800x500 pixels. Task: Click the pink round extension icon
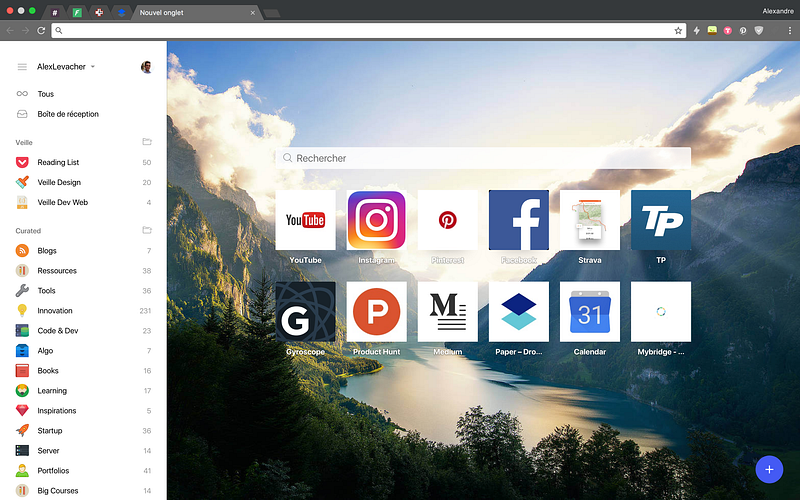(728, 31)
